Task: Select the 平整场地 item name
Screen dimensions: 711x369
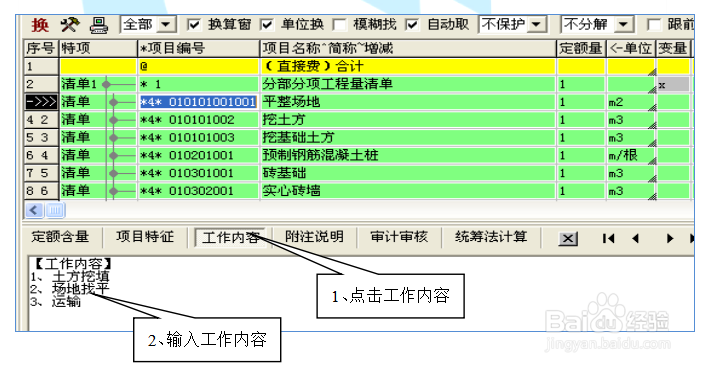Action: 292,102
